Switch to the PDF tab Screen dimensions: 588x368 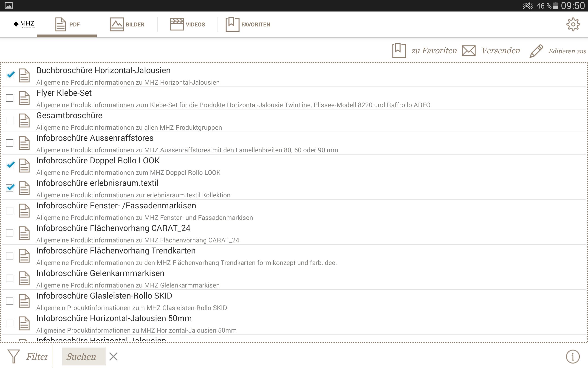67,24
